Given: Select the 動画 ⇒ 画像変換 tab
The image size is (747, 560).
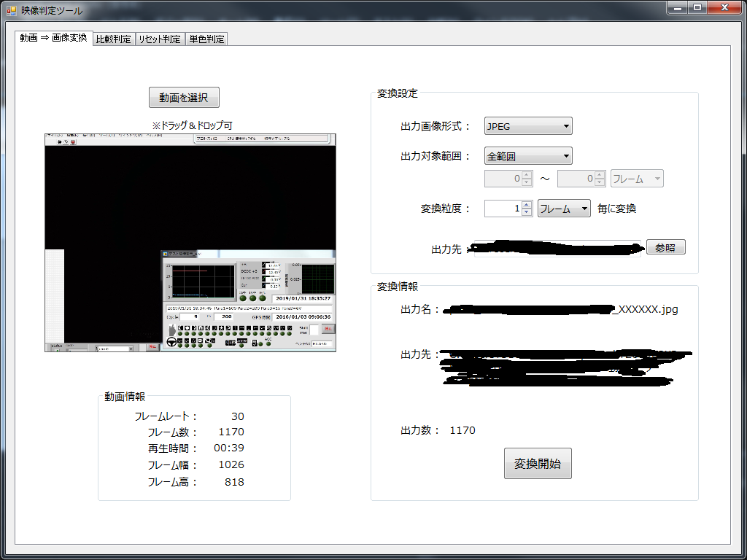Looking at the screenshot, I should (53, 38).
